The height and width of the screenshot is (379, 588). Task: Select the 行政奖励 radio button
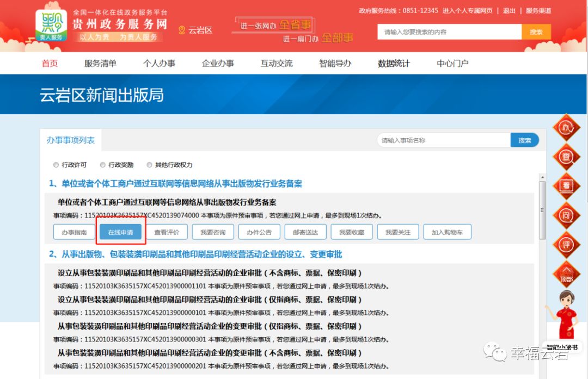pos(102,165)
